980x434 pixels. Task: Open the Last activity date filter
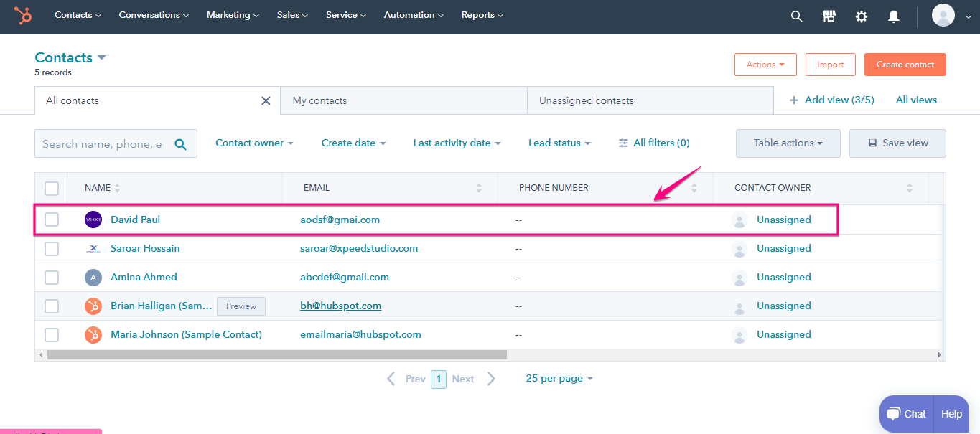point(457,143)
